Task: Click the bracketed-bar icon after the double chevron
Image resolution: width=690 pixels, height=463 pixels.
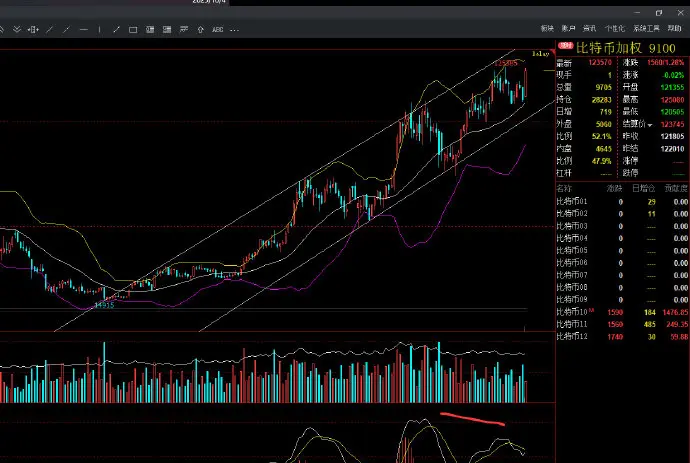Action: (x=33, y=29)
